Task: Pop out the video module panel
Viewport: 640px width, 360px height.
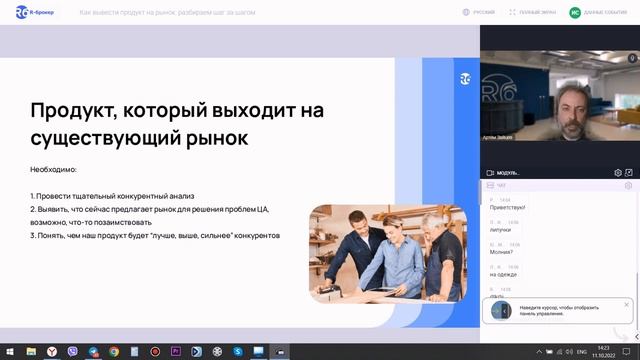Action: tap(629, 173)
